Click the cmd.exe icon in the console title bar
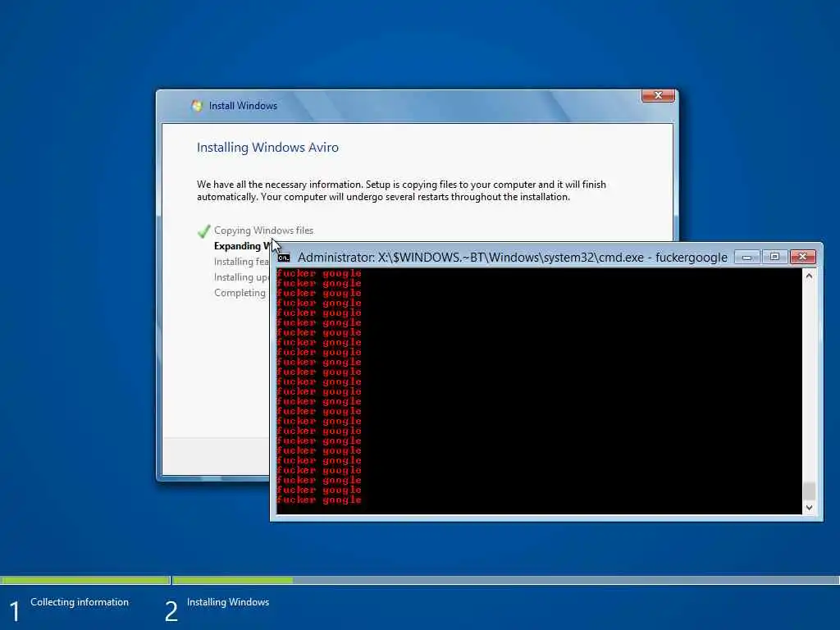Screen dimensions: 840x630 pos(284,258)
